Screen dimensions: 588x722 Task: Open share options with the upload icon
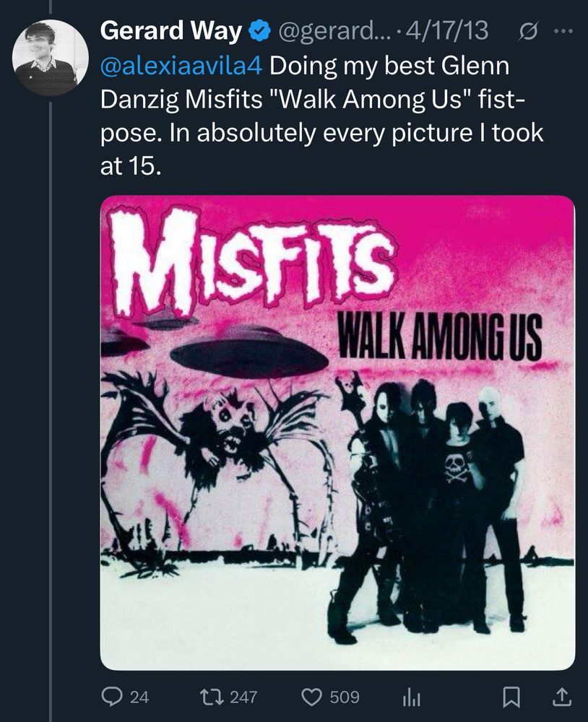pyautogui.click(x=563, y=696)
